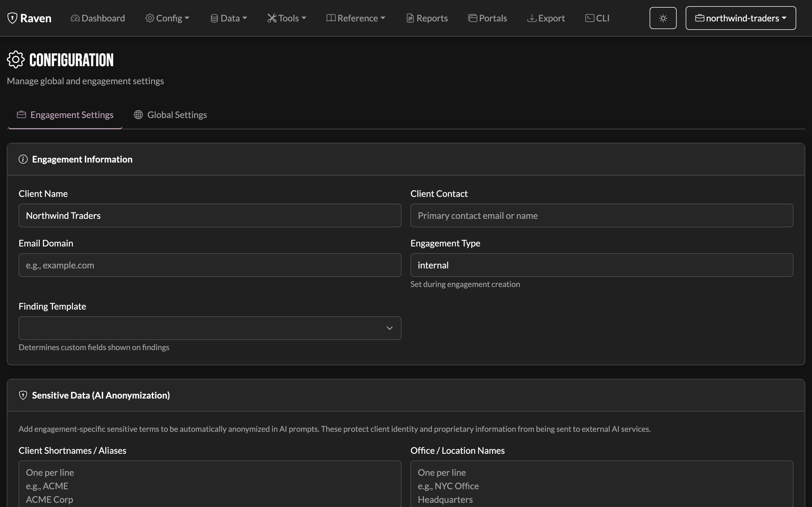Click the Sensitive Data shield icon
Viewport: 812px width, 507px height.
click(23, 395)
